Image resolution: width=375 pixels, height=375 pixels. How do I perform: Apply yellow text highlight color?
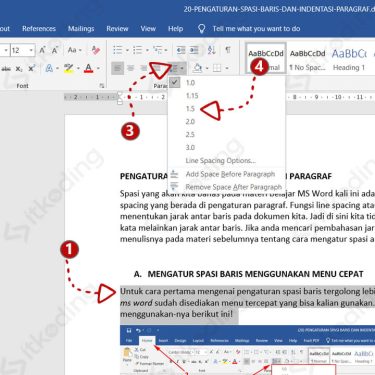tap(69, 68)
